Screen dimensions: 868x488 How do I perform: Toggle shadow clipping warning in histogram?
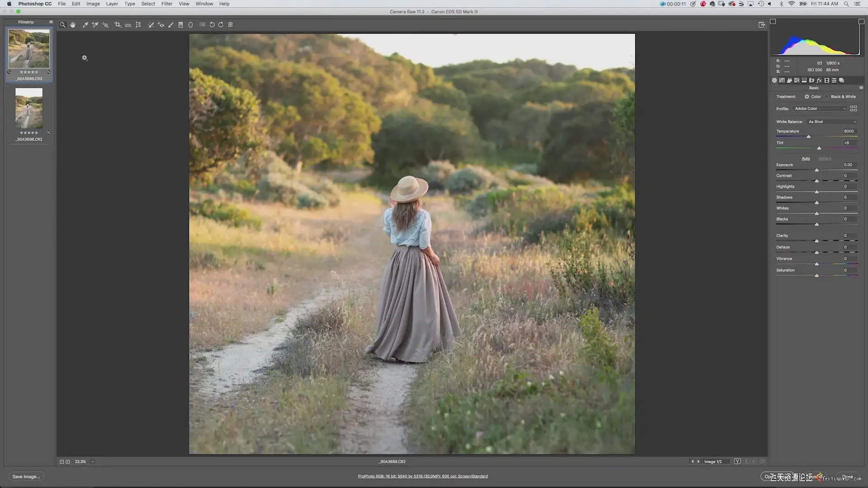[773, 22]
